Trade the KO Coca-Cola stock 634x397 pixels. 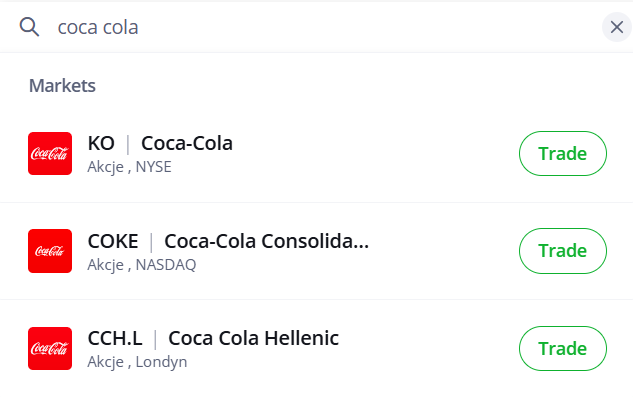pos(563,154)
